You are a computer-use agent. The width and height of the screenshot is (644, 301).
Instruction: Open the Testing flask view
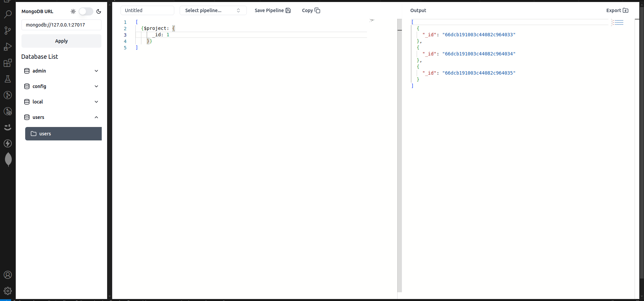tap(8, 79)
